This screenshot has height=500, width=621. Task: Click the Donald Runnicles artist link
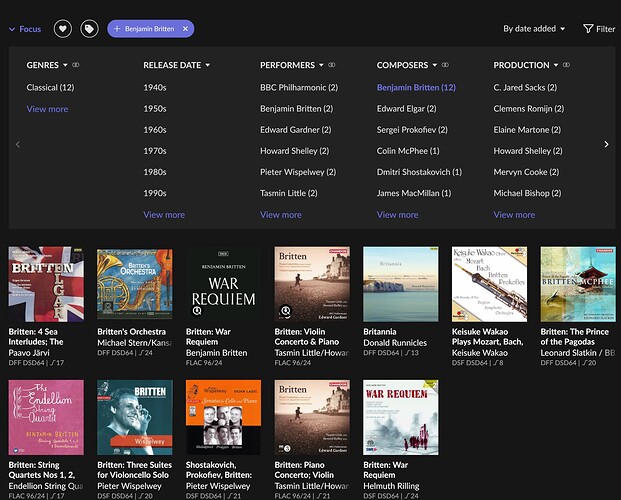click(395, 343)
